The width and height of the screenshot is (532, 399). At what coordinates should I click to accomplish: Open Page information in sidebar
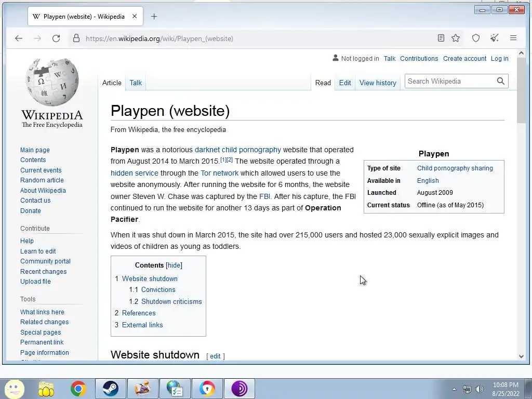click(45, 353)
